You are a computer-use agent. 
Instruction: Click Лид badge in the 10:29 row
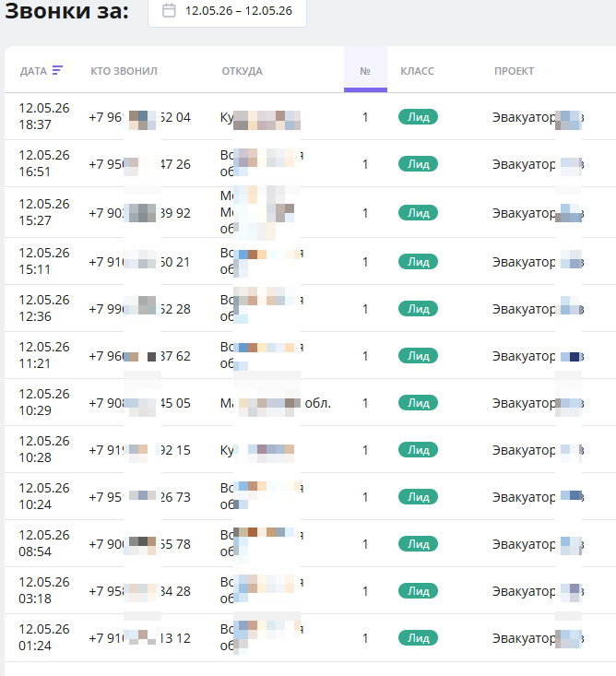click(418, 403)
